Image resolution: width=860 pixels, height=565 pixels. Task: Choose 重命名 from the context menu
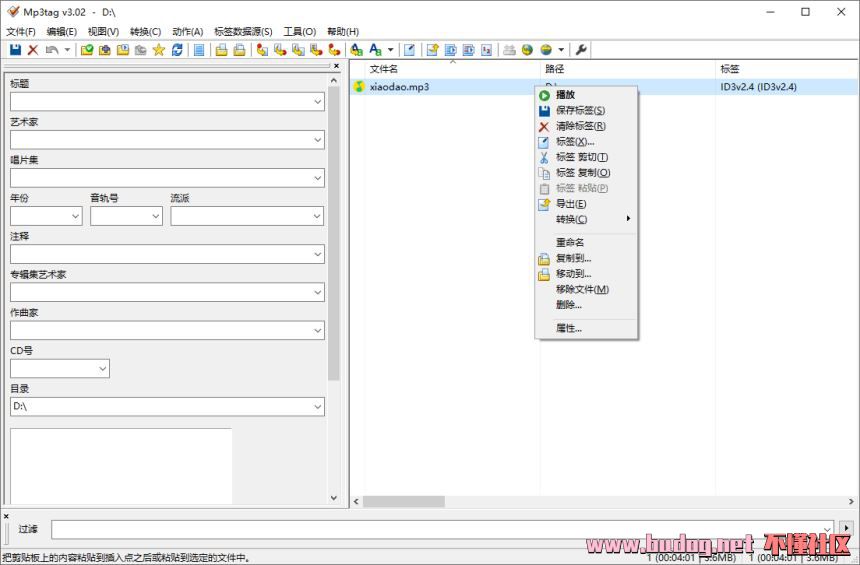tap(570, 242)
